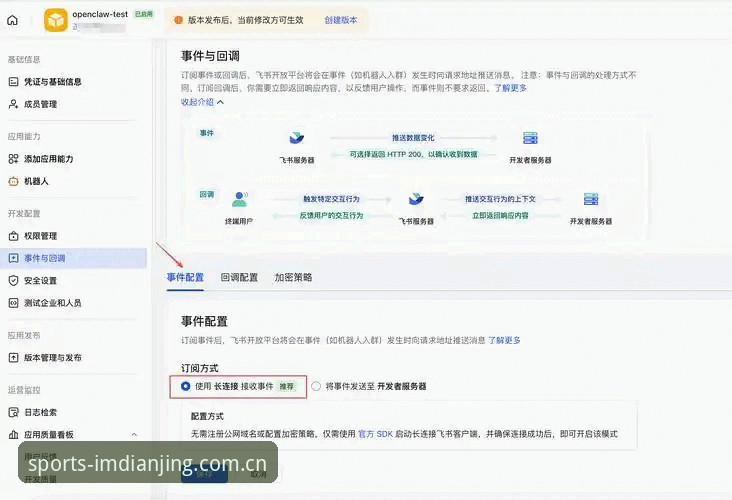Select 将事件发送至开发者服务器 radio option
732x500 pixels.
coord(316,386)
